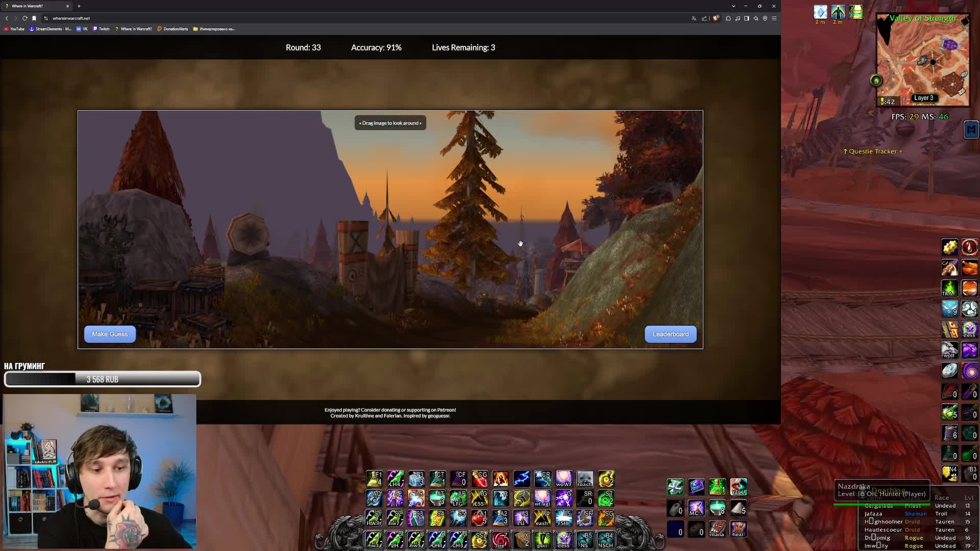The image size is (980, 551).
Task: Use the roach seal action button
Action: 585,479
